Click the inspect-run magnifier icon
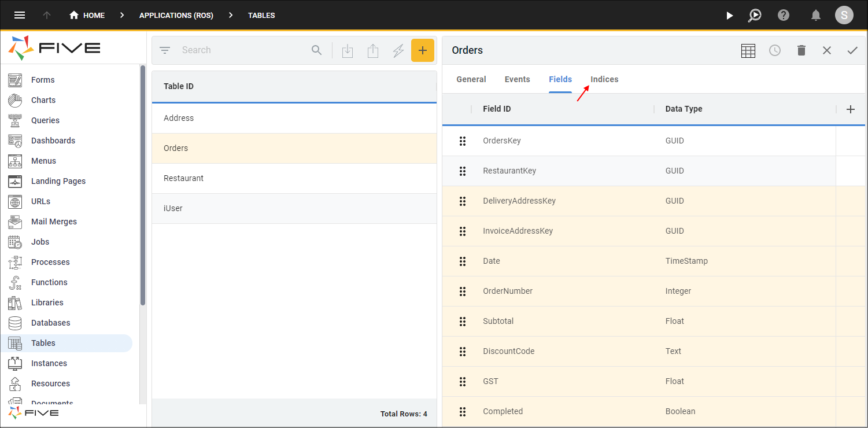868x428 pixels. click(755, 16)
